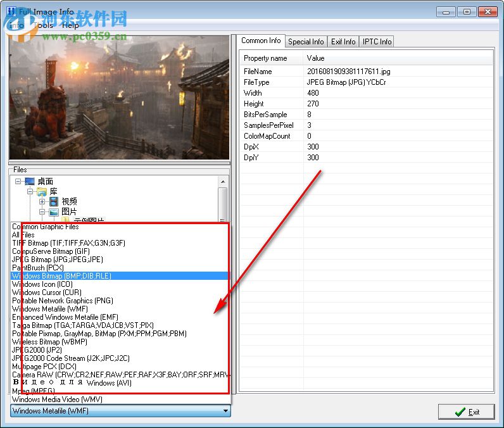Choose PaintBrush (PCX) option
504x428 pixels.
tap(120, 268)
